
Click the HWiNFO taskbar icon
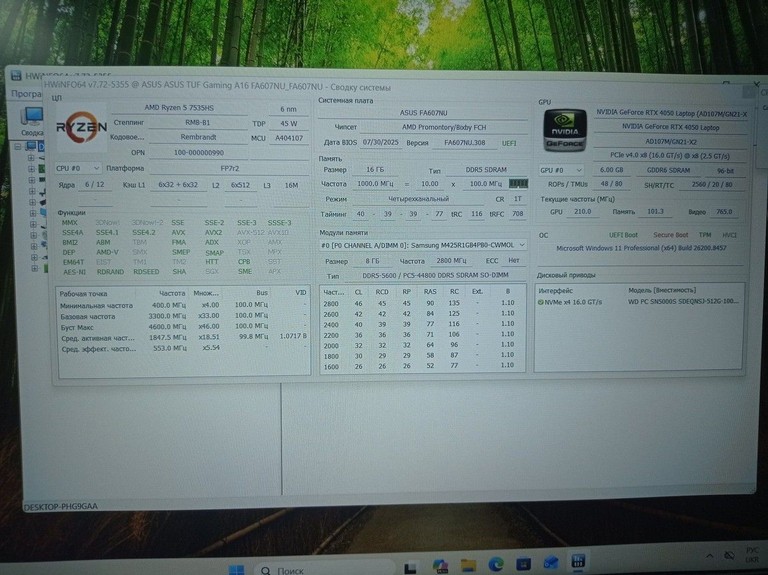coord(578,561)
